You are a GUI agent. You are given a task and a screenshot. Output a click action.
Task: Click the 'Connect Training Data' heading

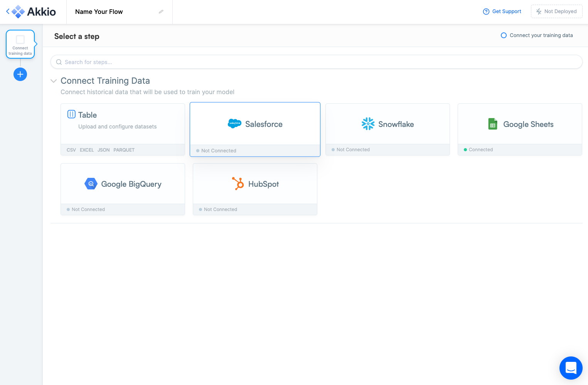point(105,81)
